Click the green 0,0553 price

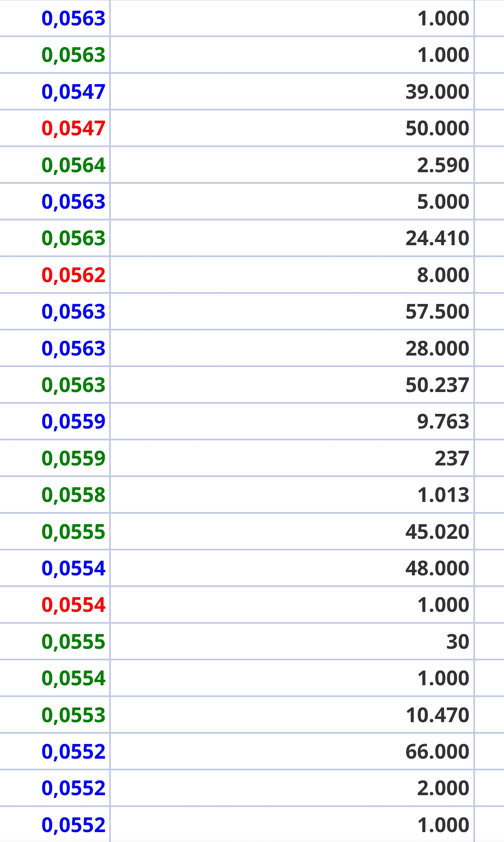pyautogui.click(x=73, y=715)
